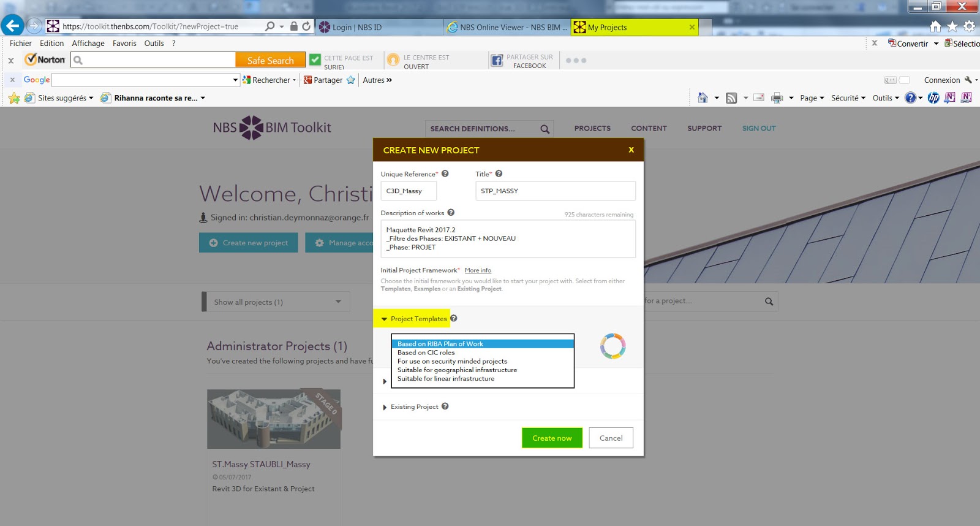This screenshot has width=980, height=526.
Task: Open the Google toolbar search box dropdown arrow
Action: (235, 80)
